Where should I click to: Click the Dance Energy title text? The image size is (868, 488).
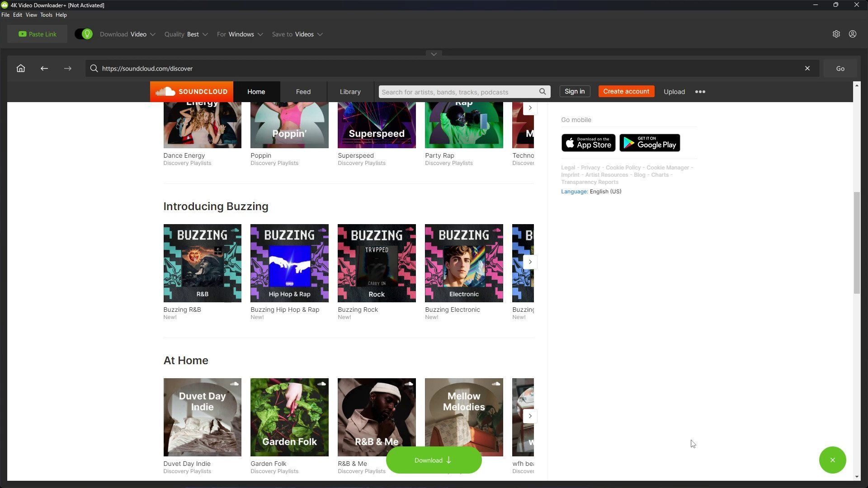(x=184, y=155)
